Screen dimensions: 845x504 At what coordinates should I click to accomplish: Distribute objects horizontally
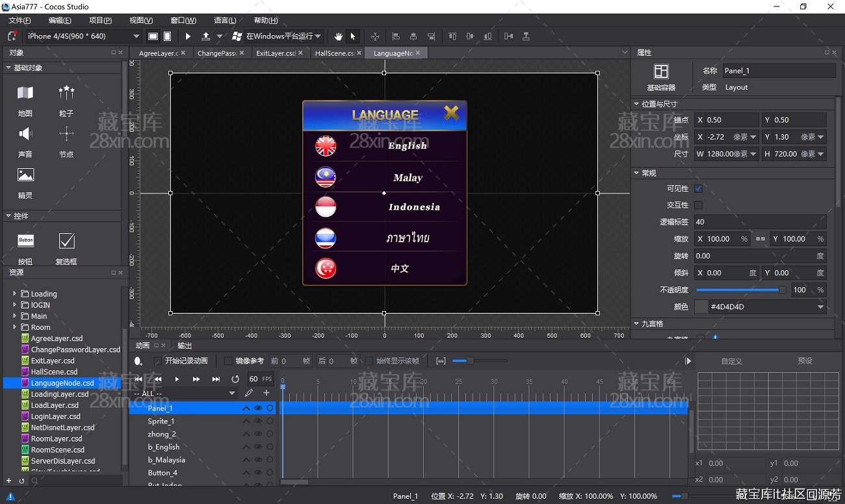tap(508, 36)
